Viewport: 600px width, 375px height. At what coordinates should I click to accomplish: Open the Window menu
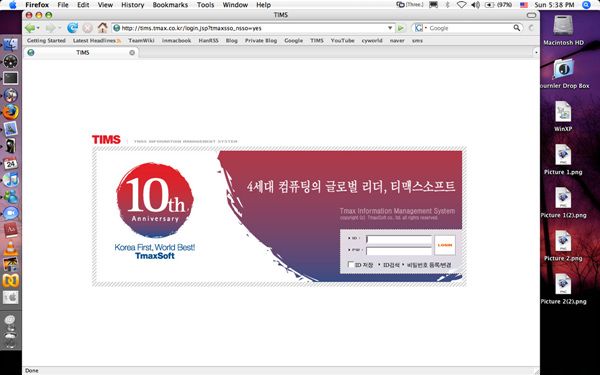[235, 5]
